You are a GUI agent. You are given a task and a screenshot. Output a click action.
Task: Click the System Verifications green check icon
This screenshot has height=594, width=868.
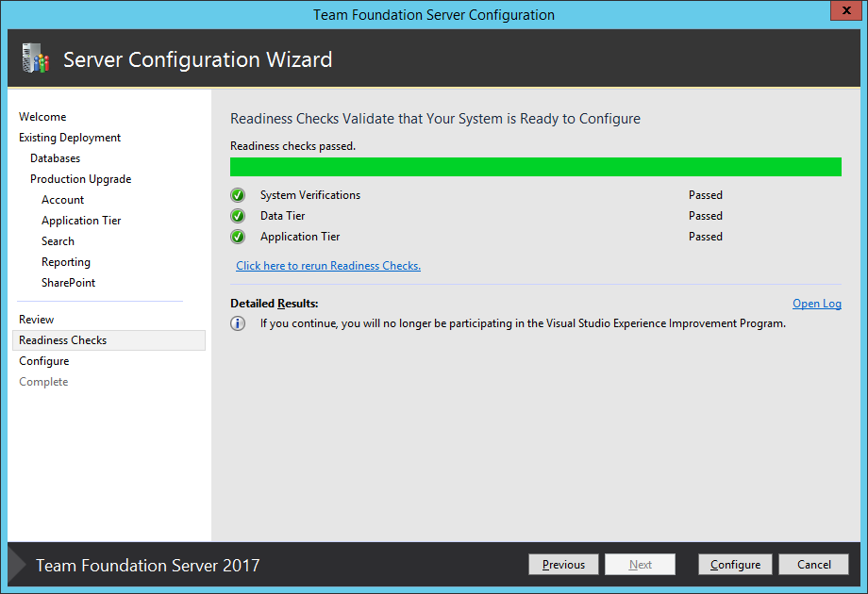pyautogui.click(x=238, y=195)
